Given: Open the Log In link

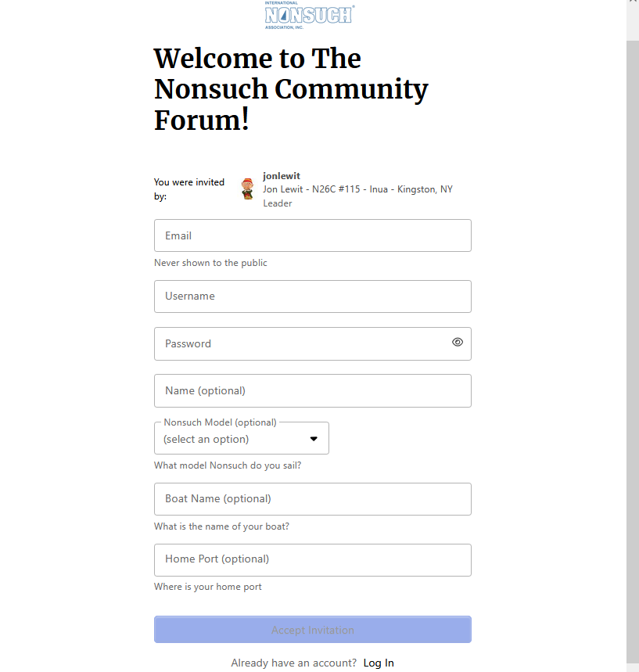Looking at the screenshot, I should coord(379,663).
